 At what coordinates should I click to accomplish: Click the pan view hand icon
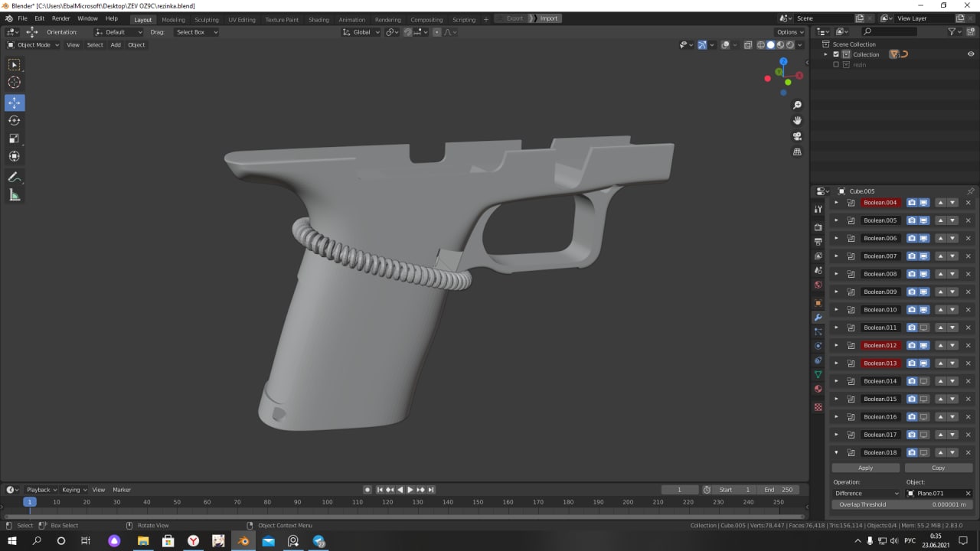click(797, 120)
